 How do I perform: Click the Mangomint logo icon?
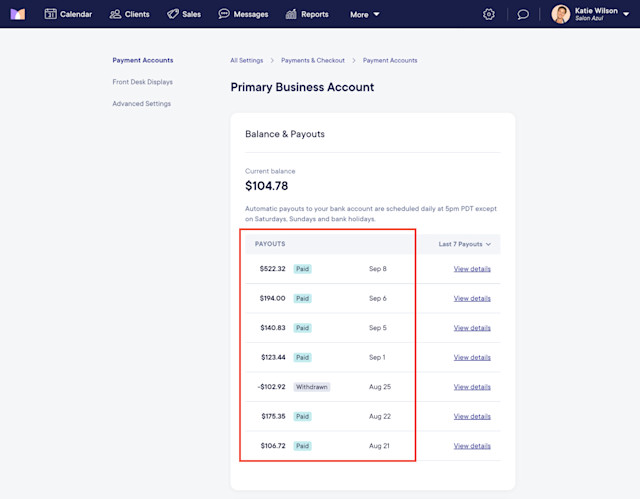click(x=18, y=14)
